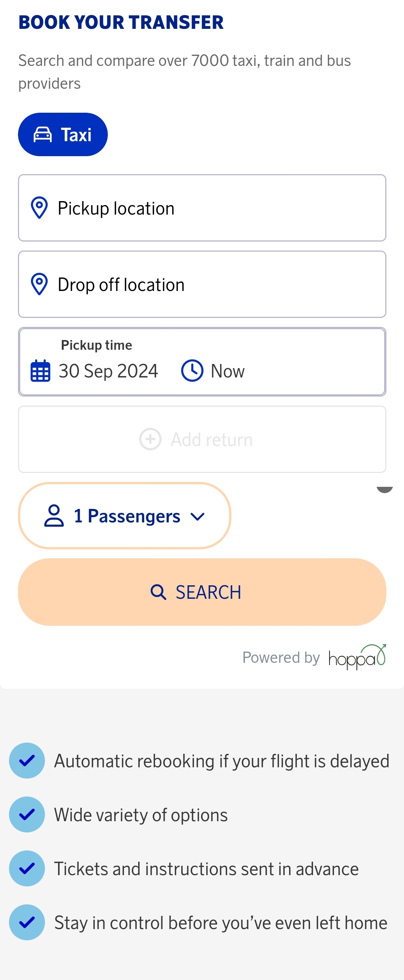
Task: Open the Now time selector
Action: click(228, 371)
